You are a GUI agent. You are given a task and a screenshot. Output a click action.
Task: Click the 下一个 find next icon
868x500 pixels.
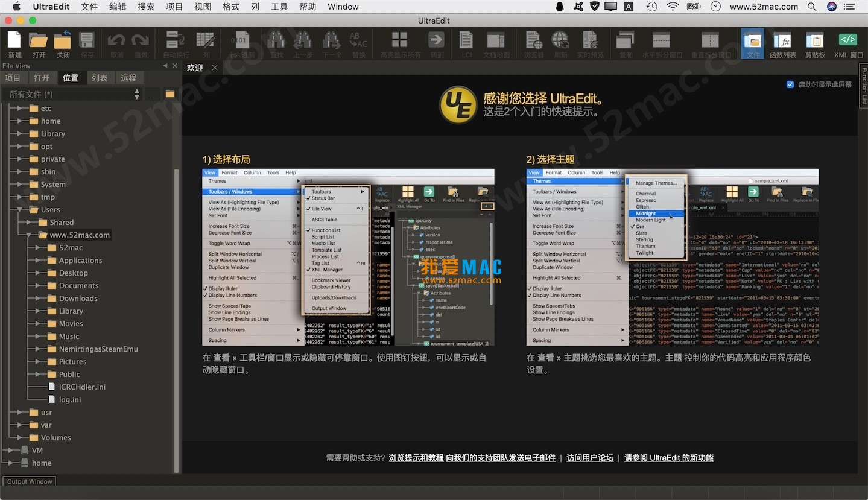coord(331,40)
